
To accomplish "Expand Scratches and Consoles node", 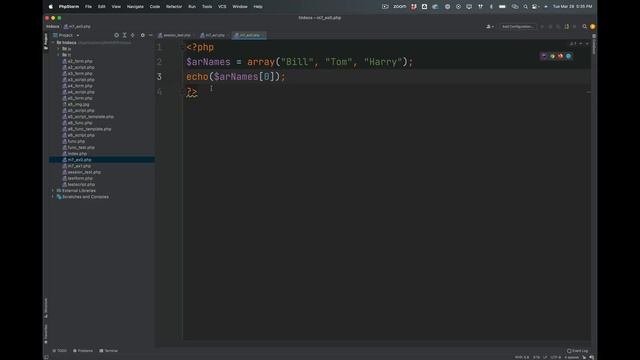I will click(x=53, y=197).
